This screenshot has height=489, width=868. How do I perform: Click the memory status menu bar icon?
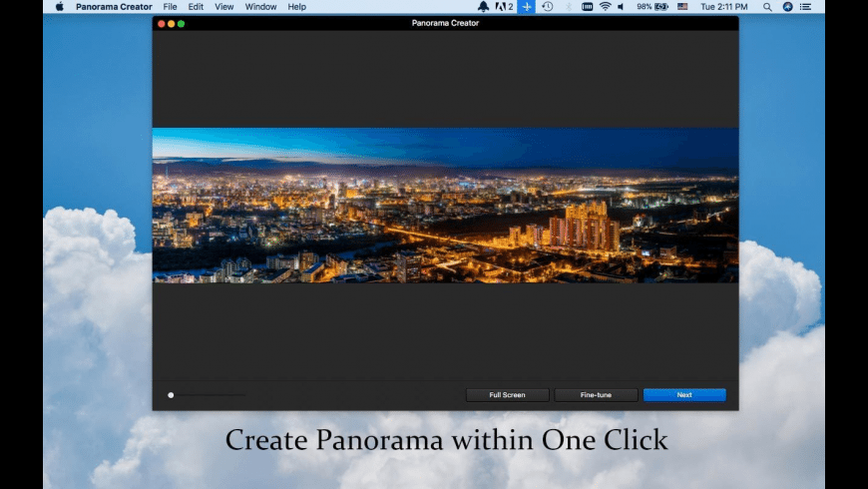pos(588,7)
